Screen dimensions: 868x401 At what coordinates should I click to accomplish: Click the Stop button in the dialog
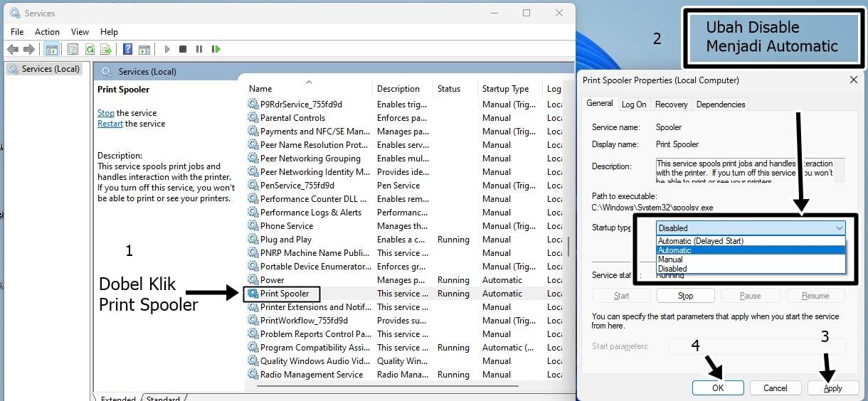685,296
